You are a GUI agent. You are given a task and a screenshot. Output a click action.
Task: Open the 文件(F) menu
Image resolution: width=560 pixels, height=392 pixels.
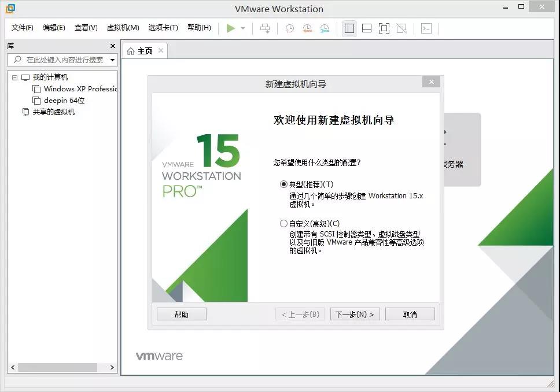point(23,28)
